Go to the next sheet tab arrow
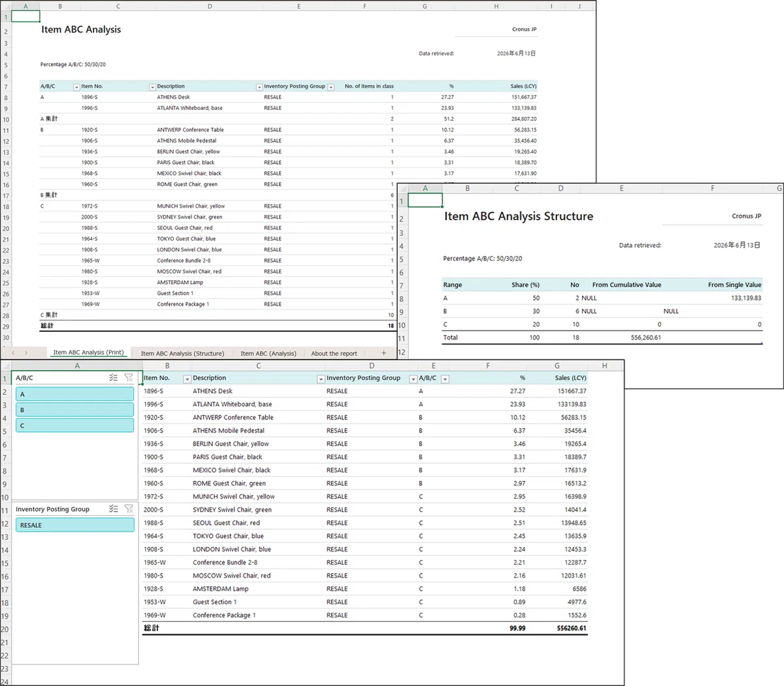784x686 pixels. [x=26, y=353]
